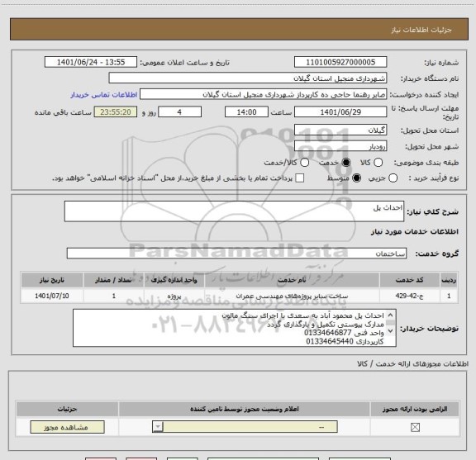Viewport: 476px width, 460px height.
Task: Select the متوسط purchase type radio
Action: tap(356, 178)
